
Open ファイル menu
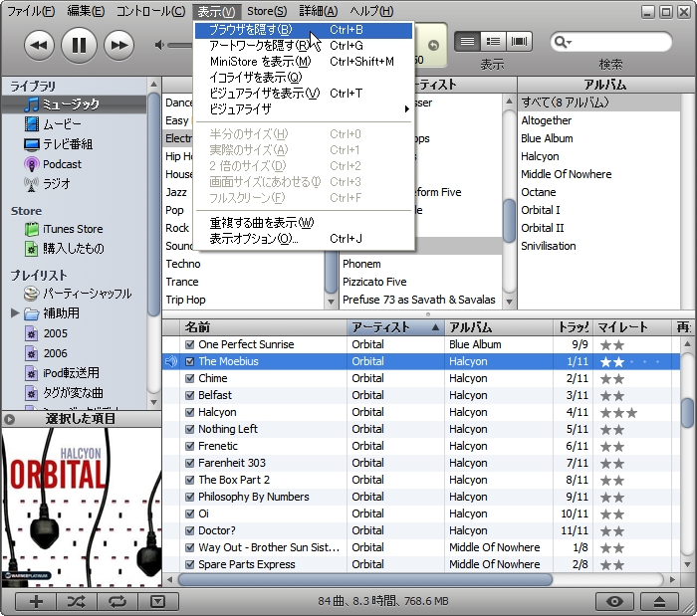point(32,11)
